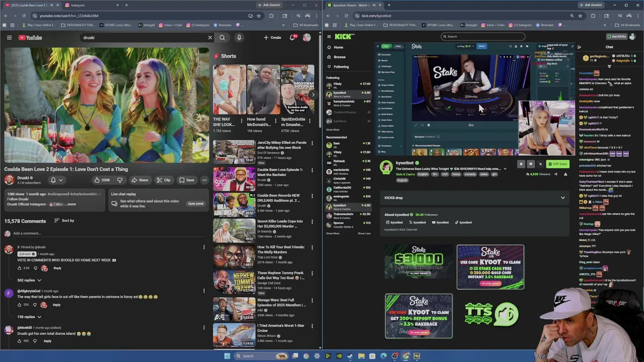Open Chrome from the taskbar
644x362 pixels.
(406, 356)
